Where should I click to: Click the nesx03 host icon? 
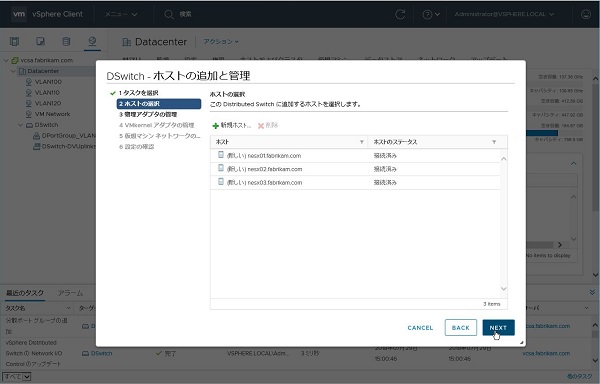pos(221,181)
